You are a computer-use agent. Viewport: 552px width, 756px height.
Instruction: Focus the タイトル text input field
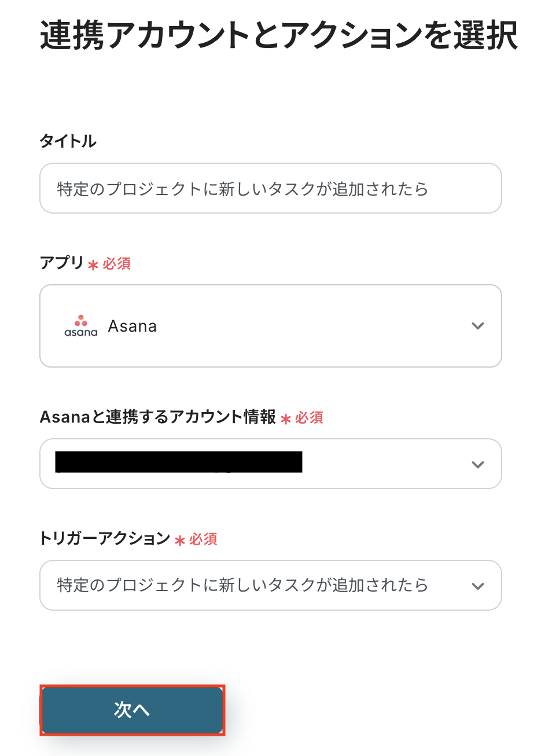point(270,189)
